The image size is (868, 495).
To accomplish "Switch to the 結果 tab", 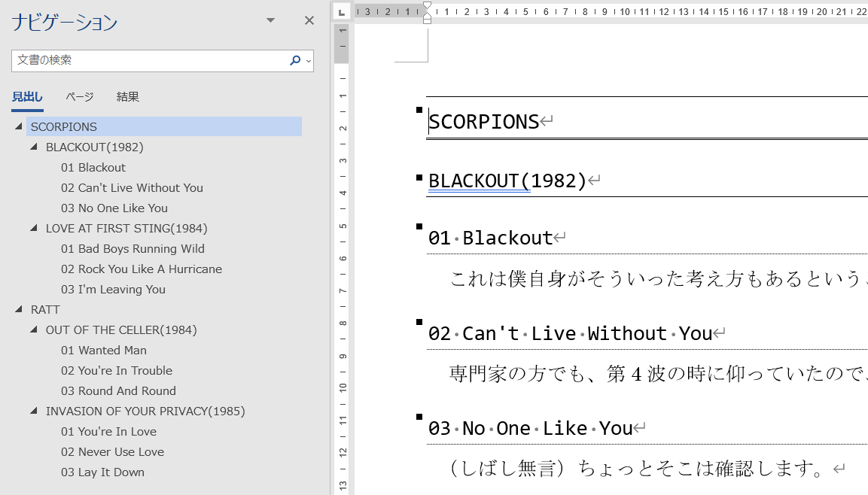I will pos(128,96).
